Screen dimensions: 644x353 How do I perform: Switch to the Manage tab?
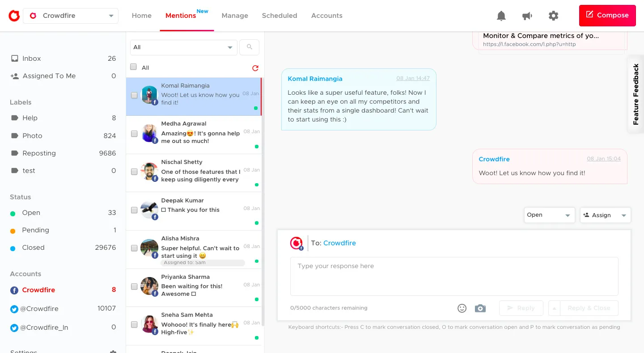[235, 16]
